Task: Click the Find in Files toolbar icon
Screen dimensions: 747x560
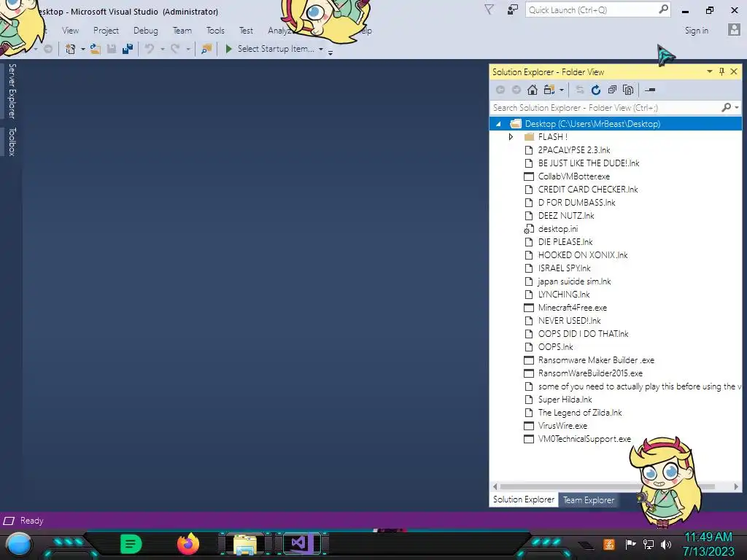Action: (206, 49)
